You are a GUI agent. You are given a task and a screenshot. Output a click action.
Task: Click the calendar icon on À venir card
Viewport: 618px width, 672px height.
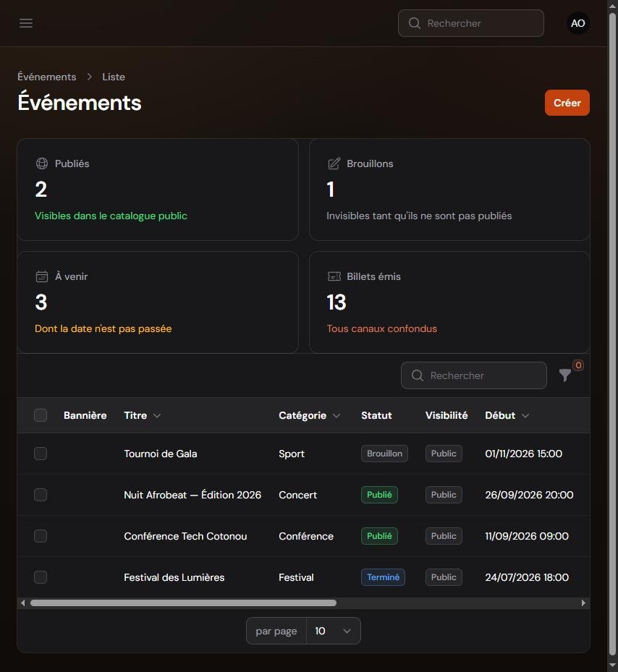point(41,276)
